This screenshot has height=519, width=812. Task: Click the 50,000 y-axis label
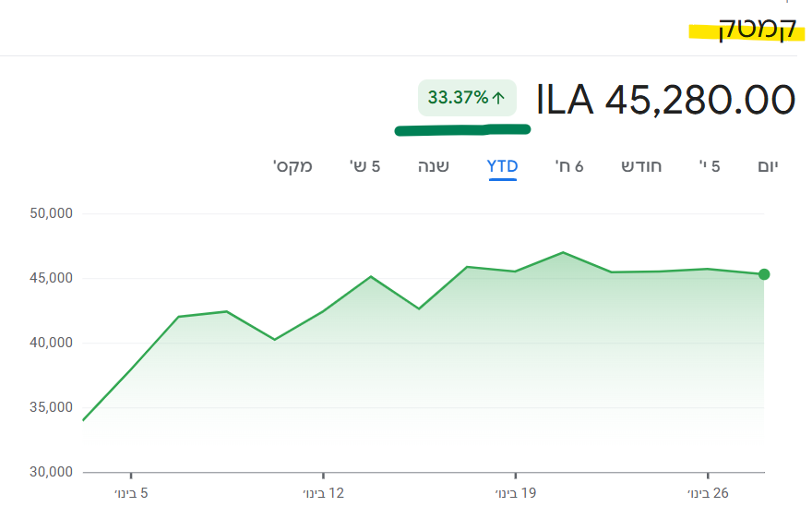tap(51, 213)
